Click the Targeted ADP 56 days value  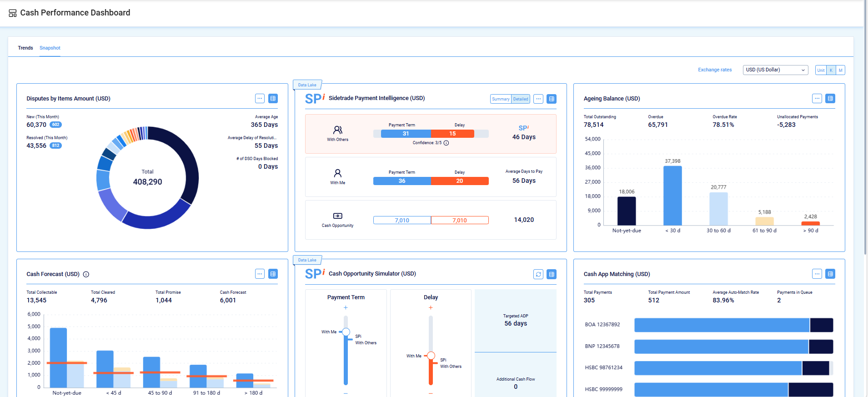[516, 323]
